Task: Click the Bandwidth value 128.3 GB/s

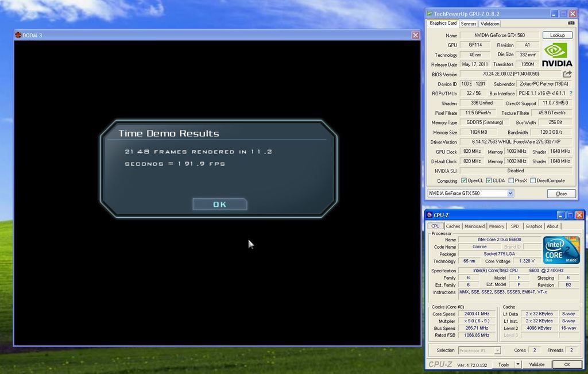Action: click(551, 132)
